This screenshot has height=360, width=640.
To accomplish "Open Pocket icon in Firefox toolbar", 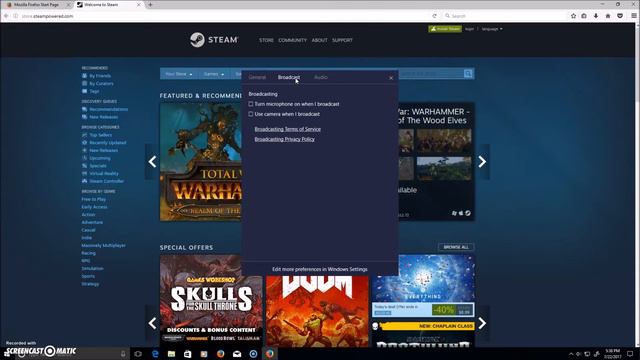I will pyautogui.click(x=620, y=16).
